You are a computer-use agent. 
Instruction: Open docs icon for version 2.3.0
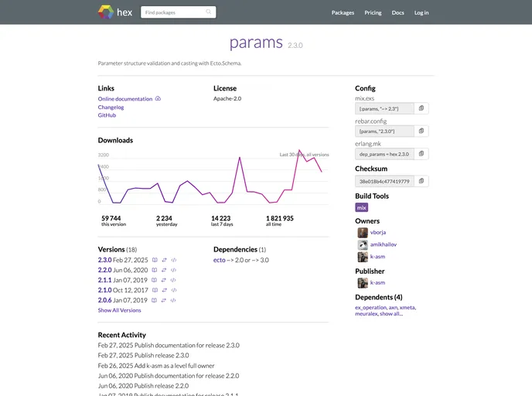point(155,260)
